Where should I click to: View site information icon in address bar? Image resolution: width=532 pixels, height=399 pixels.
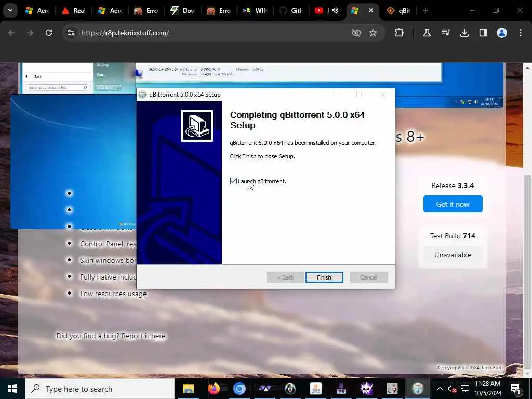click(x=71, y=33)
